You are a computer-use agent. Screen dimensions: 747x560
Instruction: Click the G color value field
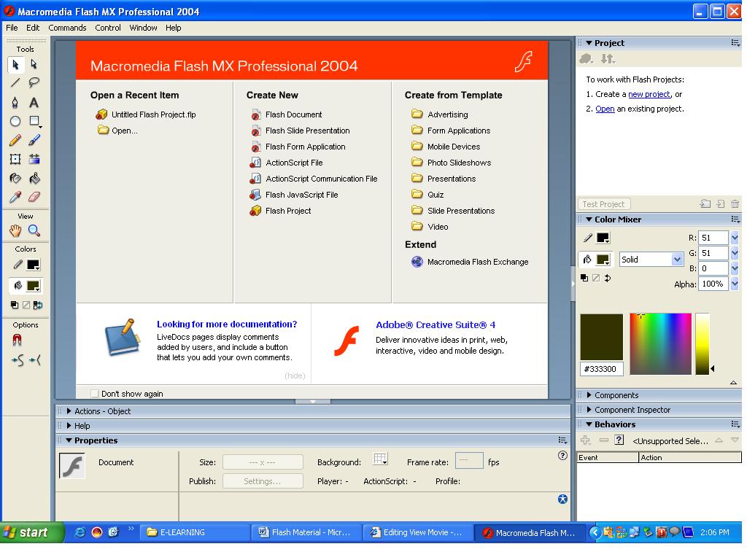[713, 253]
